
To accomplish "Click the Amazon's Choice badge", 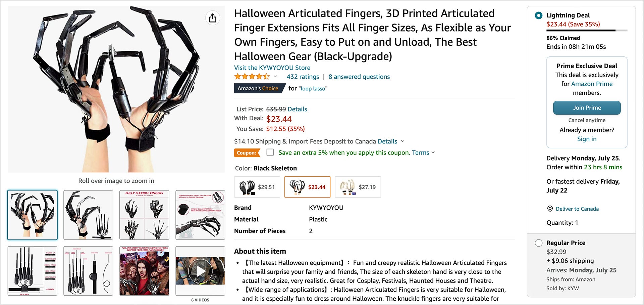I will (x=258, y=88).
